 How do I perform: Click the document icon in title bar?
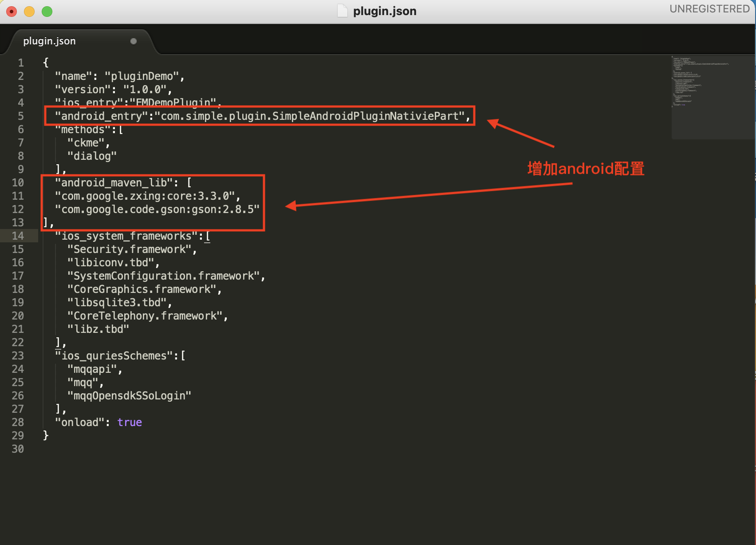343,11
